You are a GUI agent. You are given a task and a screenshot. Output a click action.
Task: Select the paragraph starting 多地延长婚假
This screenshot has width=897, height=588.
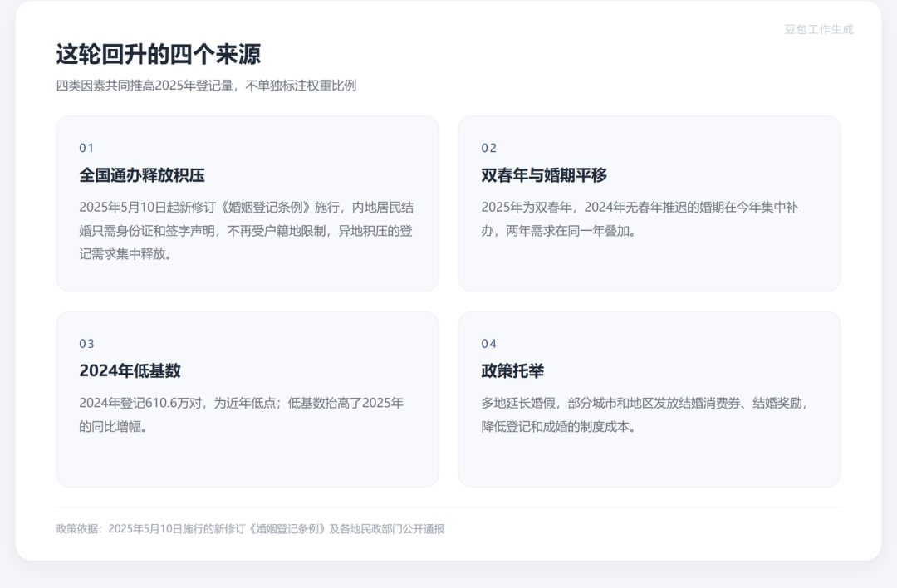(645, 414)
